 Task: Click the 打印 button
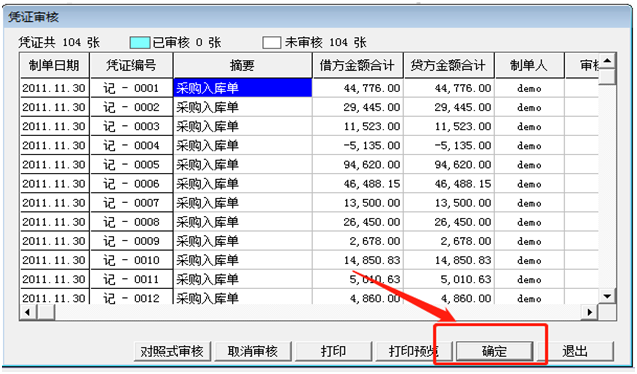click(333, 351)
